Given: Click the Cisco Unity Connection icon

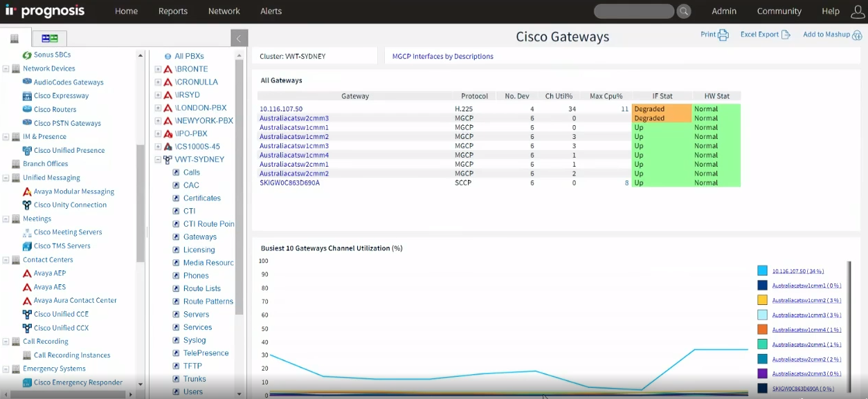Looking at the screenshot, I should [27, 205].
